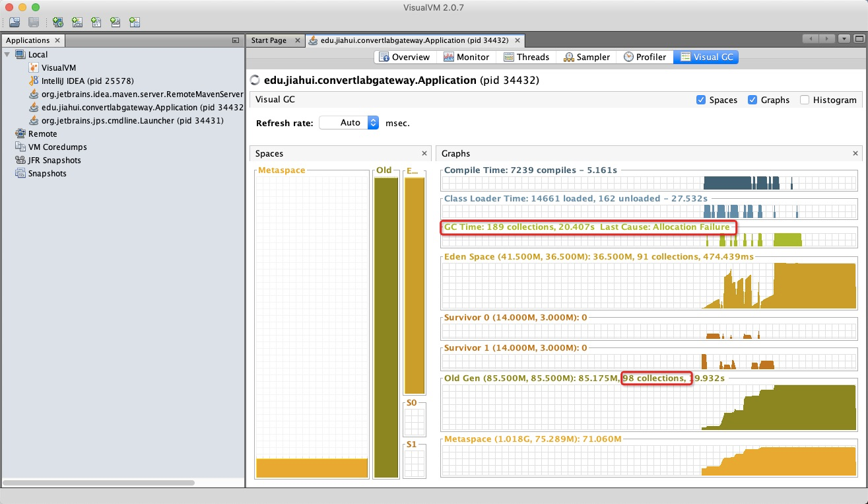868x504 pixels.
Task: Select the Visual GC tab
Action: 706,57
